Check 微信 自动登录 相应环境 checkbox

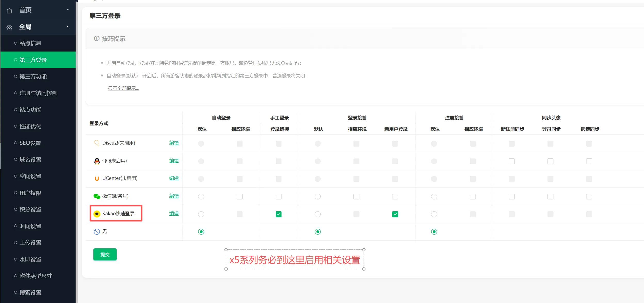[x=240, y=197]
